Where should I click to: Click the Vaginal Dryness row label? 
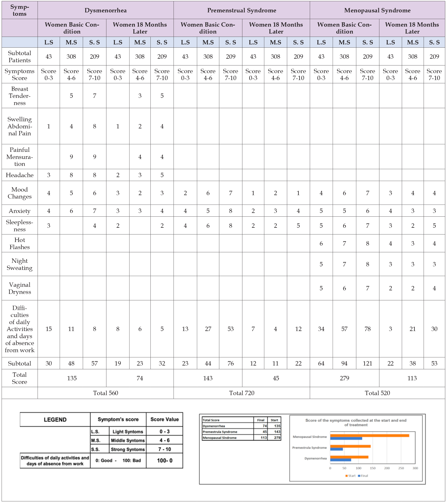19,288
